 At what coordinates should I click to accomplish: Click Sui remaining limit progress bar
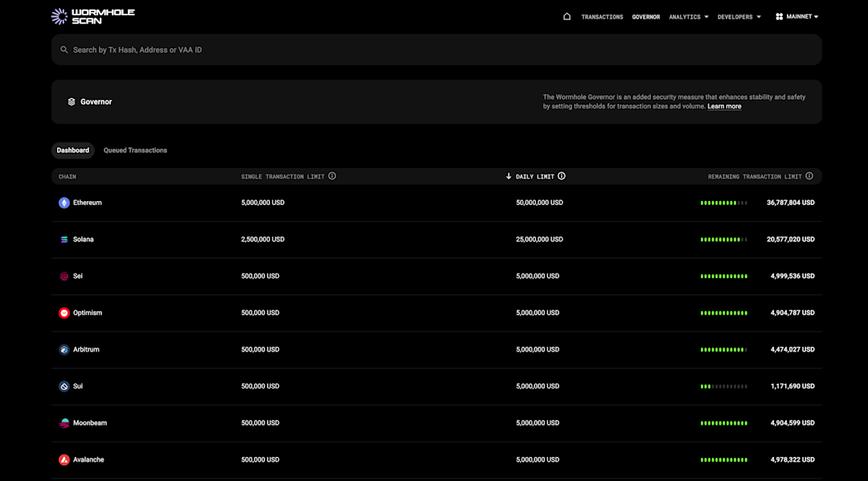click(x=724, y=386)
